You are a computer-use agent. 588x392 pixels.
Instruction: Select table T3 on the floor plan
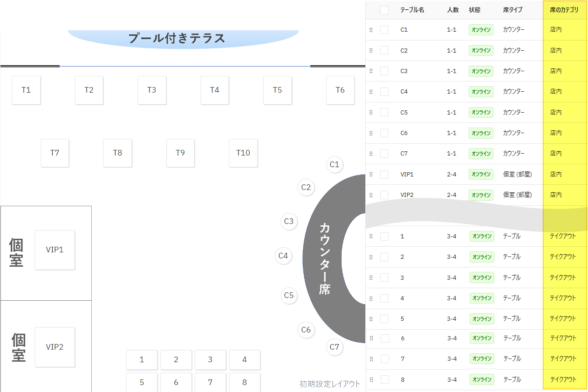coord(152,90)
